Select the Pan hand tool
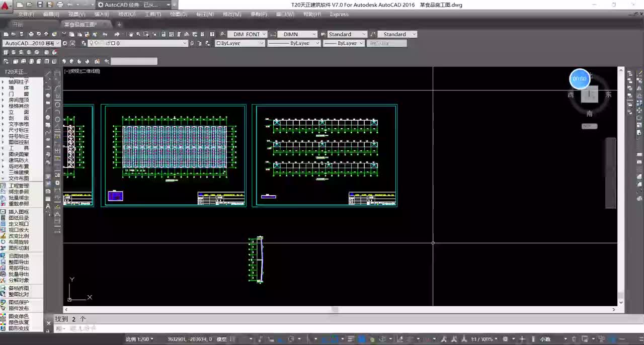Image resolution: width=644 pixels, height=345 pixels. point(131,34)
